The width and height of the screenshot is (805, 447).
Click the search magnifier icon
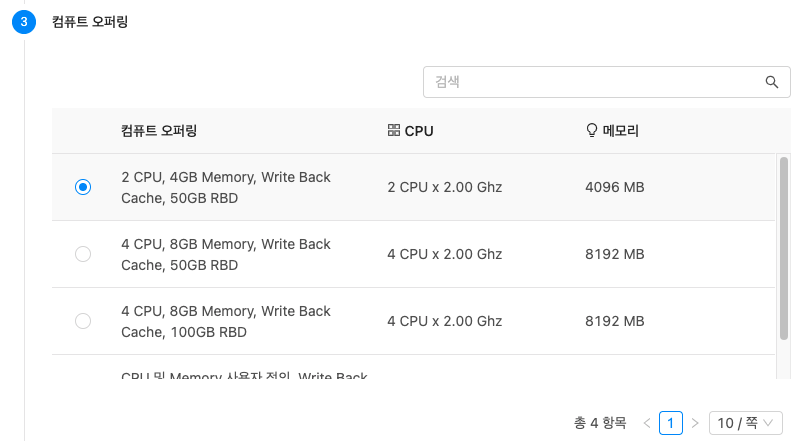click(772, 82)
